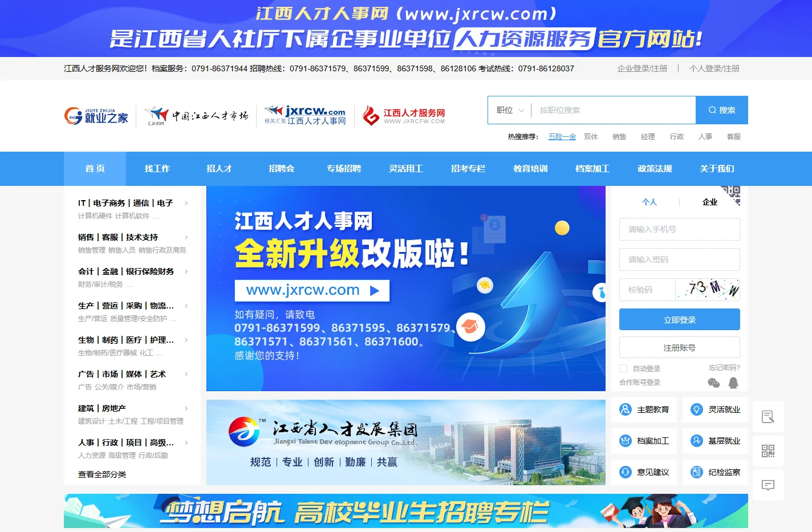Open 招人才 navigation item
The height and width of the screenshot is (532, 812).
pos(220,169)
